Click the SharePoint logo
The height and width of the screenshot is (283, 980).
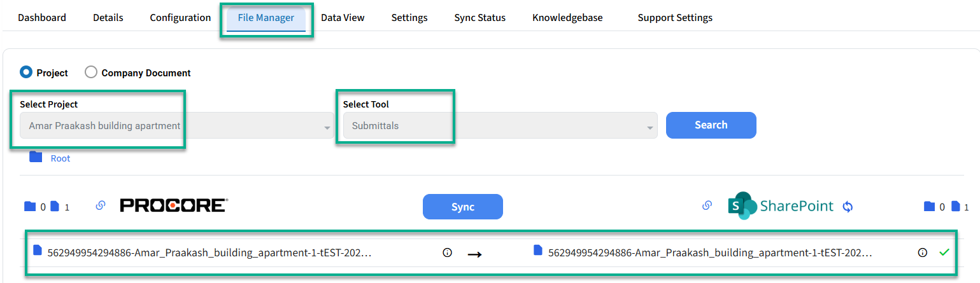pos(781,206)
